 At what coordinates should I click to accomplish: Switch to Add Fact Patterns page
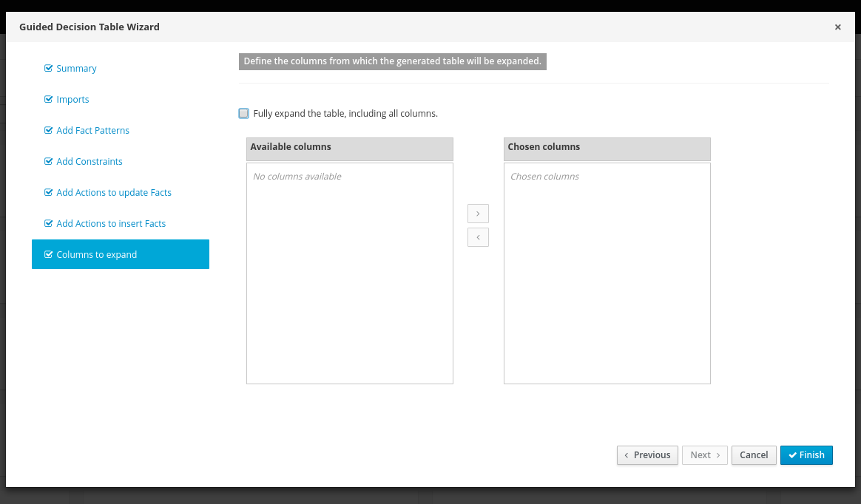click(x=92, y=131)
